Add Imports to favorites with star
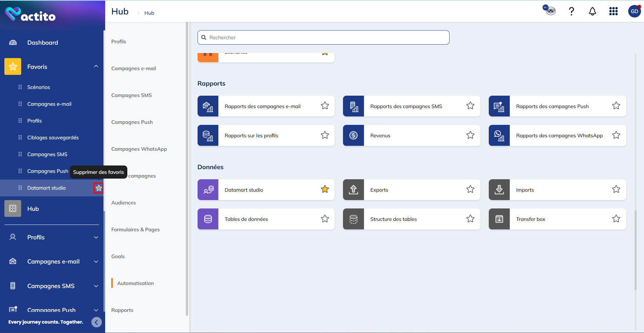644x333 pixels. (616, 189)
